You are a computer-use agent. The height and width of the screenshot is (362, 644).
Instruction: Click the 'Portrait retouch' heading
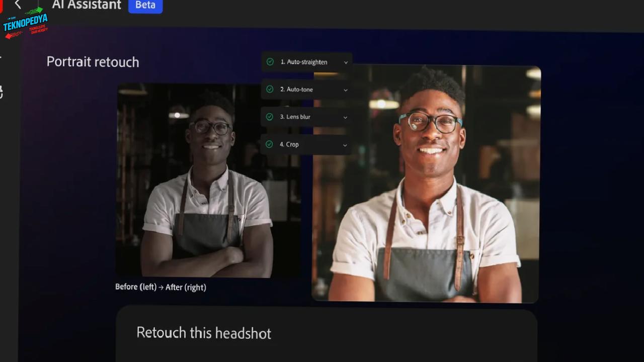(93, 62)
